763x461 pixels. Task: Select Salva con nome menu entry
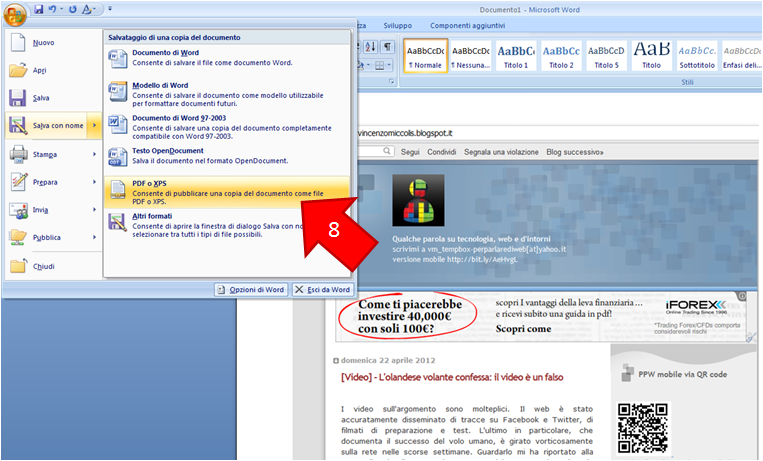pos(46,126)
